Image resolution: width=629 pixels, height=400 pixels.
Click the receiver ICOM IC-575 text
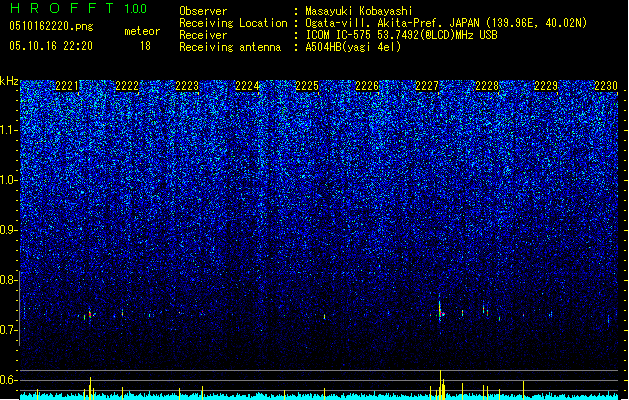pos(401,35)
